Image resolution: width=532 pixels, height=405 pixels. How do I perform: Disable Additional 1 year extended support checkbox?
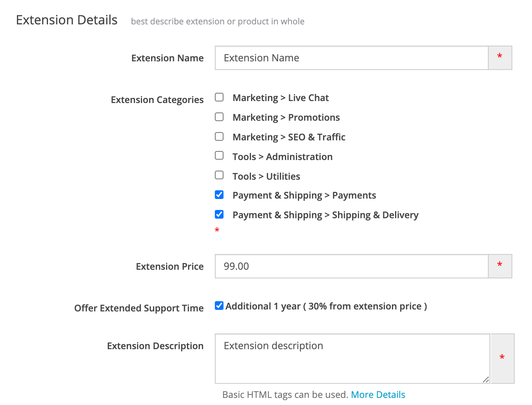click(x=219, y=306)
